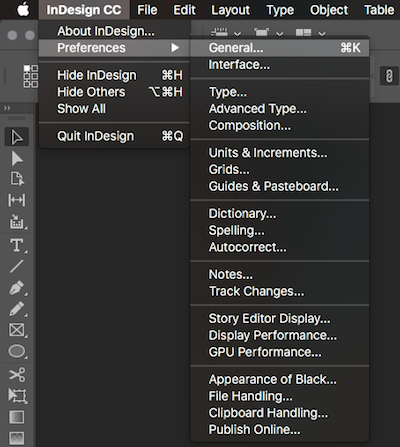Select the Gap tool
Image resolution: width=400 pixels, height=447 pixels.
click(x=17, y=200)
